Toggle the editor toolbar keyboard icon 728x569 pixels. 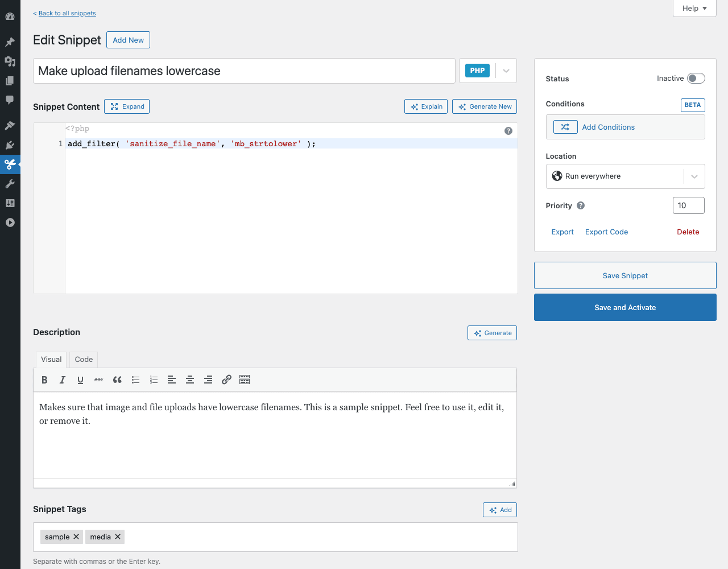pyautogui.click(x=245, y=380)
